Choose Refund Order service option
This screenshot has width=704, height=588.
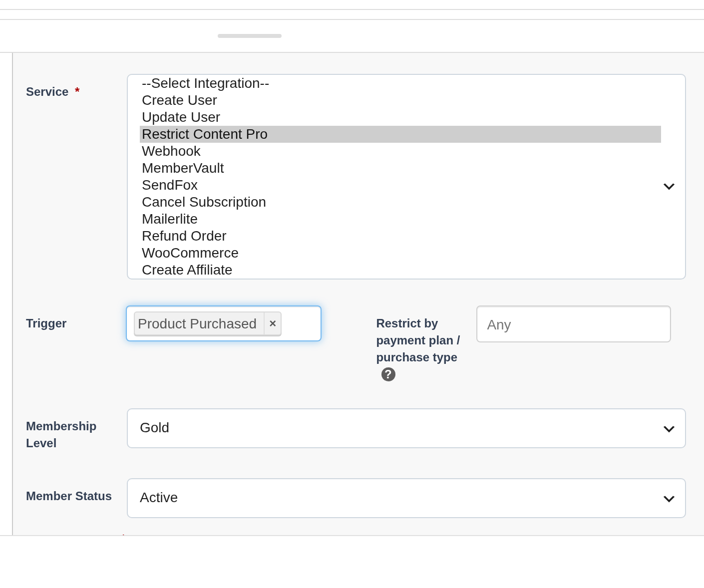400,236
